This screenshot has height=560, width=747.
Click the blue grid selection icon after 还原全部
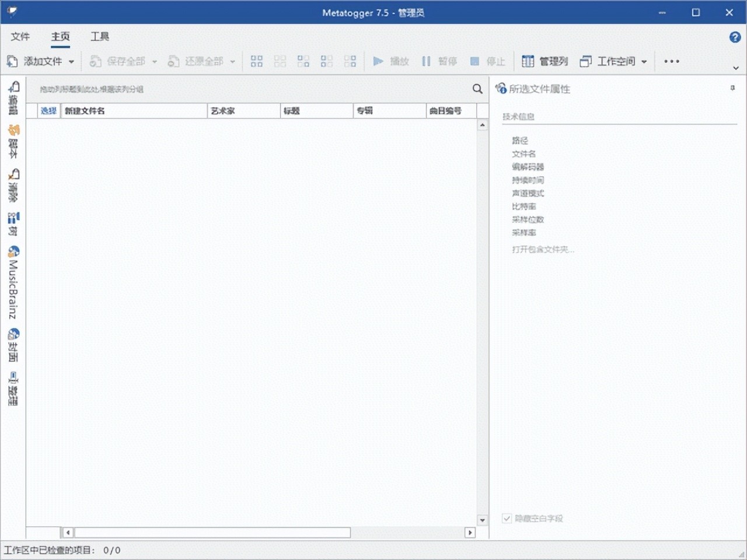(x=257, y=61)
